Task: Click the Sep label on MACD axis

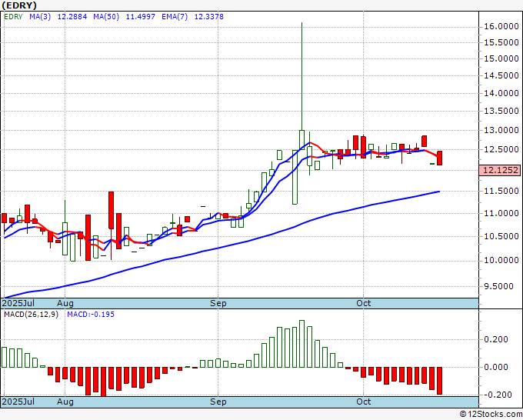Action: [218, 402]
